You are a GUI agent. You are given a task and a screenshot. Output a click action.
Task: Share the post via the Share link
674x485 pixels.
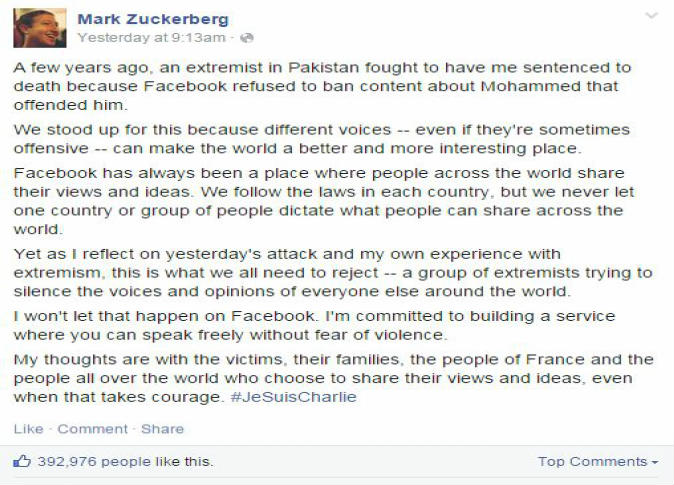162,429
